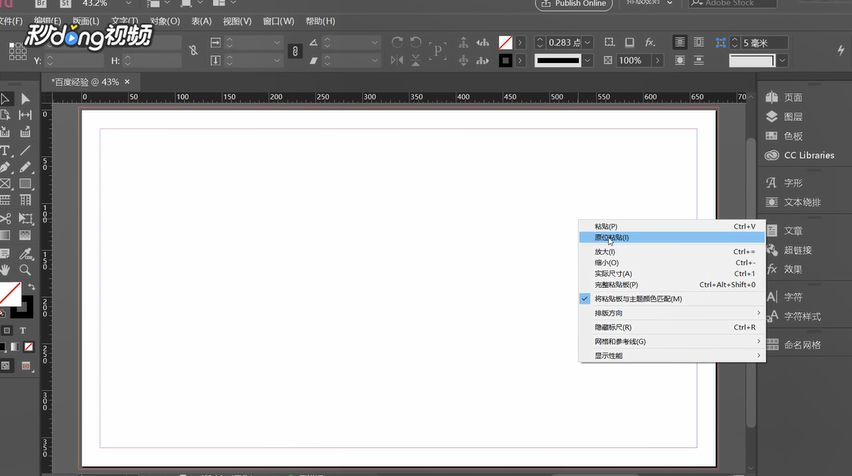Select the Zoom tool magnifier

point(25,270)
